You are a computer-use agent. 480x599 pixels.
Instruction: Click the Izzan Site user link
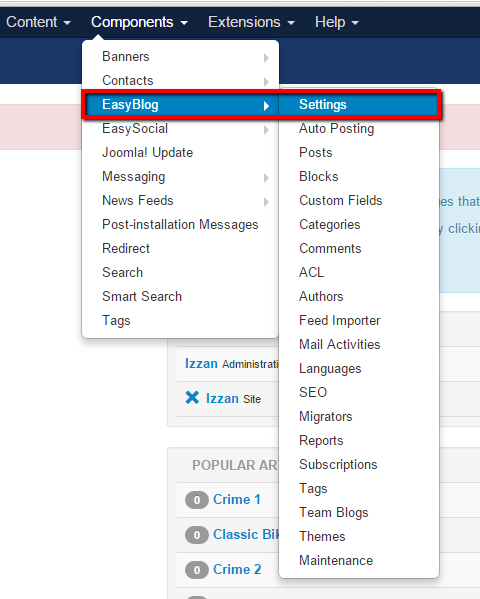[x=222, y=398]
